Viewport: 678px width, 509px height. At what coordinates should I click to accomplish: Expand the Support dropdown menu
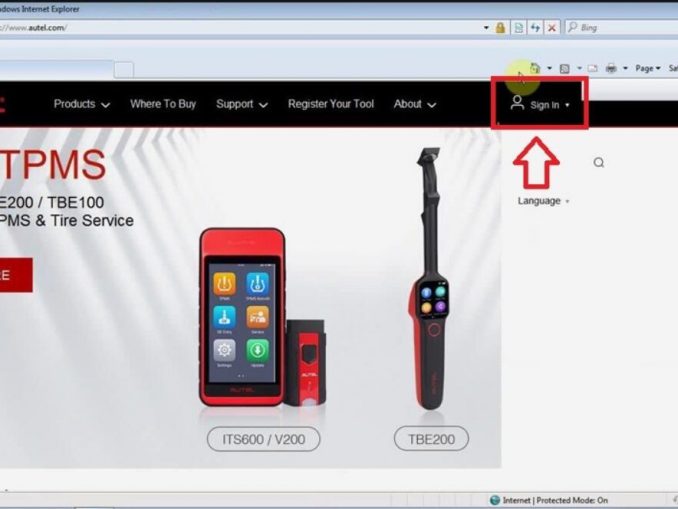[241, 104]
